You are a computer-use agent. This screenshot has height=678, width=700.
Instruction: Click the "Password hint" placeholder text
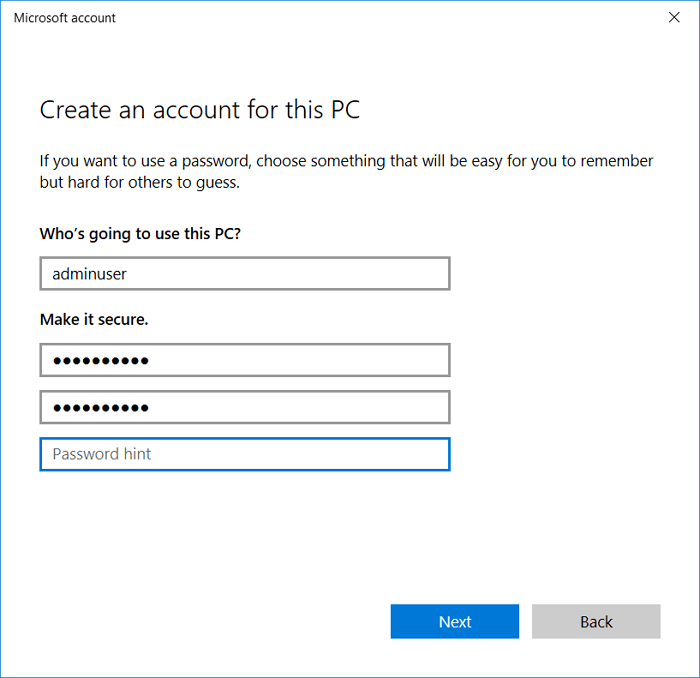[x=102, y=454]
